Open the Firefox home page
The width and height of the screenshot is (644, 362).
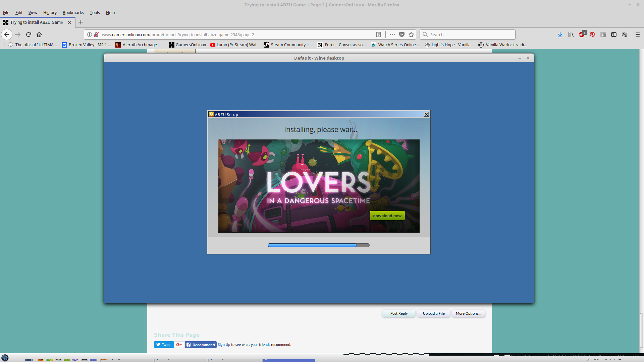tap(39, 35)
